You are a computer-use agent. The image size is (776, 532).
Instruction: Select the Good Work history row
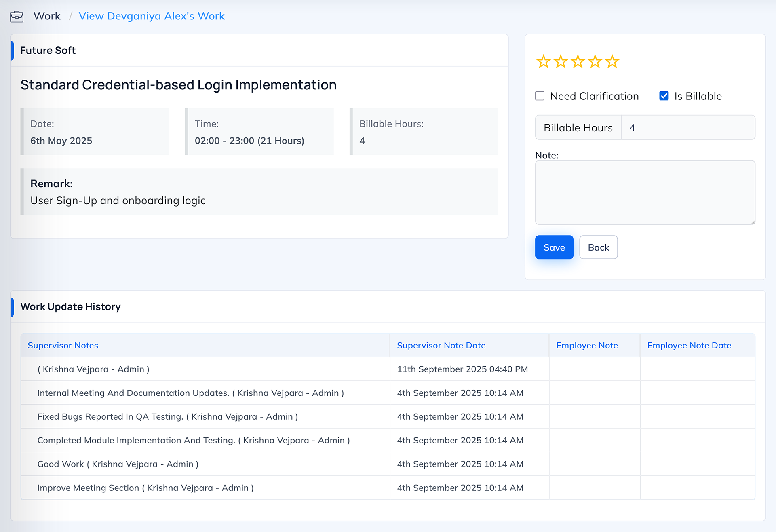click(118, 464)
